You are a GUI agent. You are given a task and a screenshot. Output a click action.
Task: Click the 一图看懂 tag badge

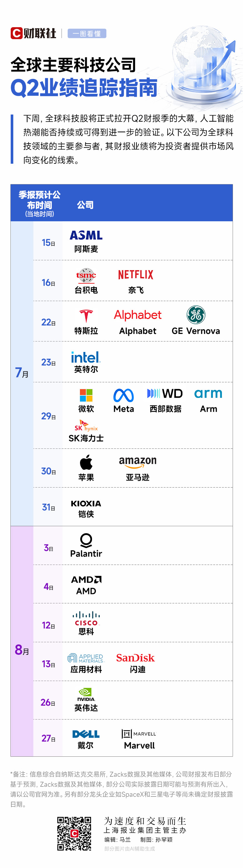[87, 33]
